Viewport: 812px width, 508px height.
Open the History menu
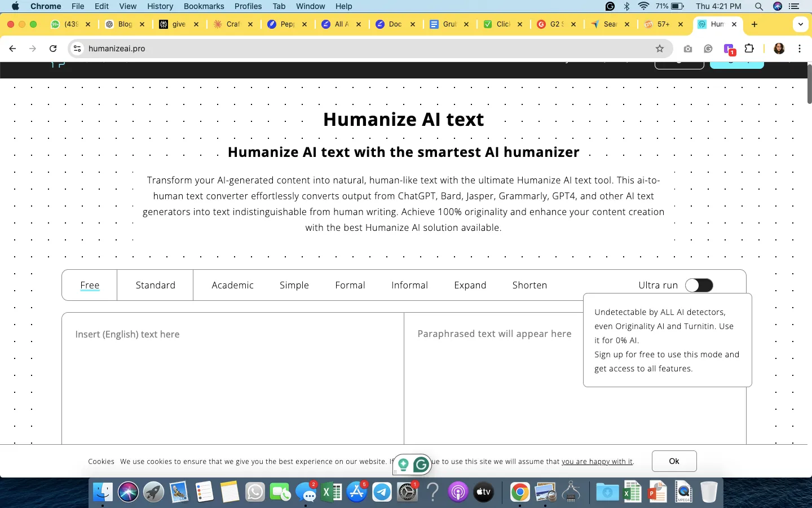(160, 6)
